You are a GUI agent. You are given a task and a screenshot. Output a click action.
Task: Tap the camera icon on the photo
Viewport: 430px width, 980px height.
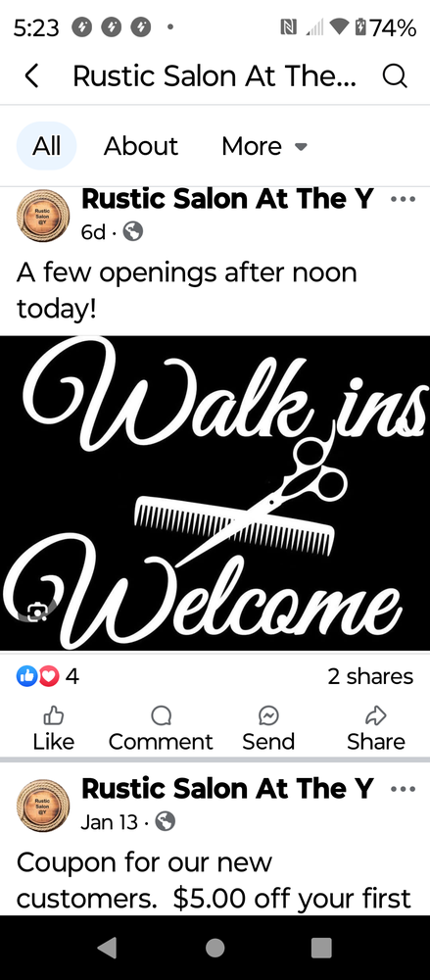tap(38, 612)
